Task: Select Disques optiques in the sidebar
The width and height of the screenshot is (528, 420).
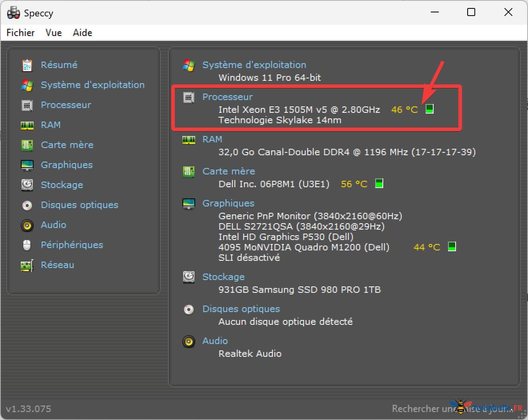Action: [80, 205]
